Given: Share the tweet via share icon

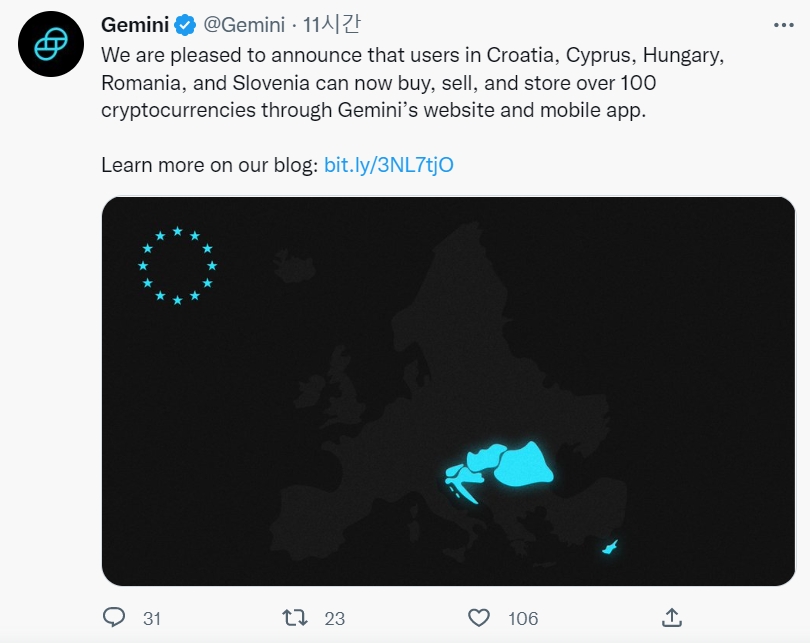Looking at the screenshot, I should (672, 616).
